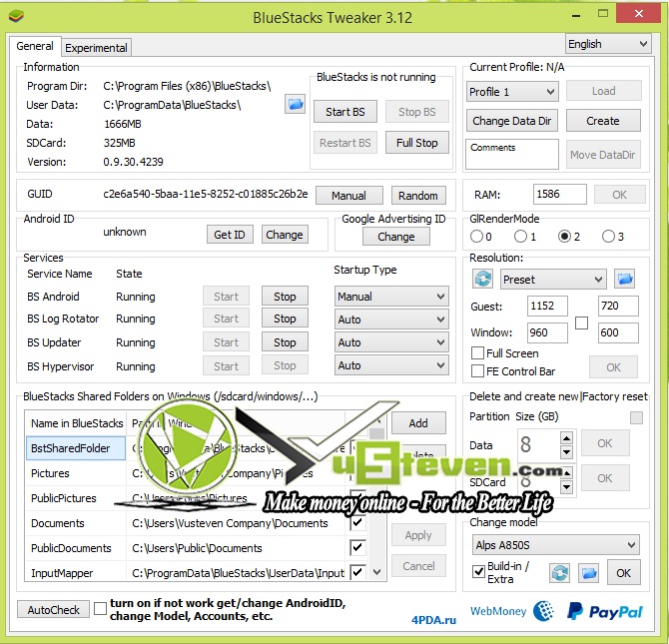Change the Android ID

(x=285, y=235)
